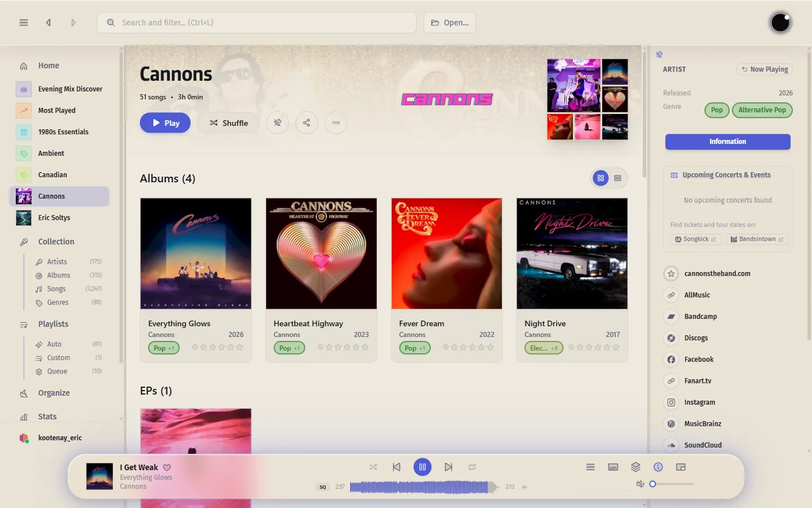Switch to mini player layout icon
The height and width of the screenshot is (508, 812).
(681, 467)
